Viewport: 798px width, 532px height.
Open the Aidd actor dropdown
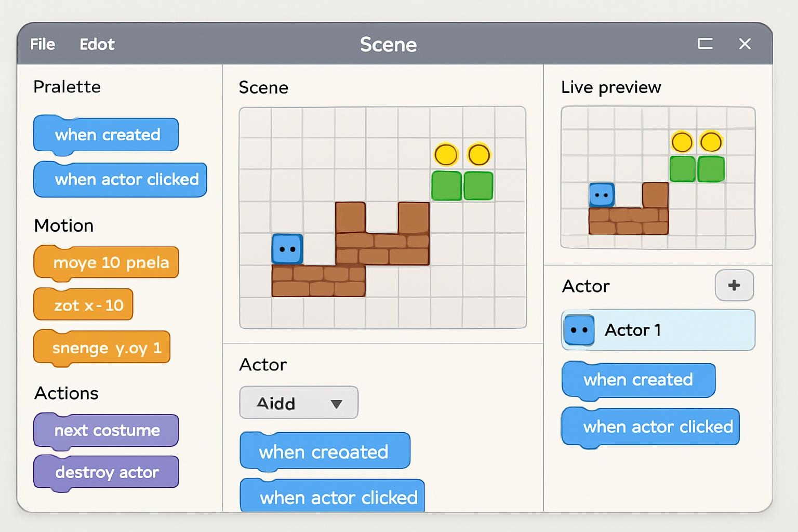pyautogui.click(x=299, y=403)
